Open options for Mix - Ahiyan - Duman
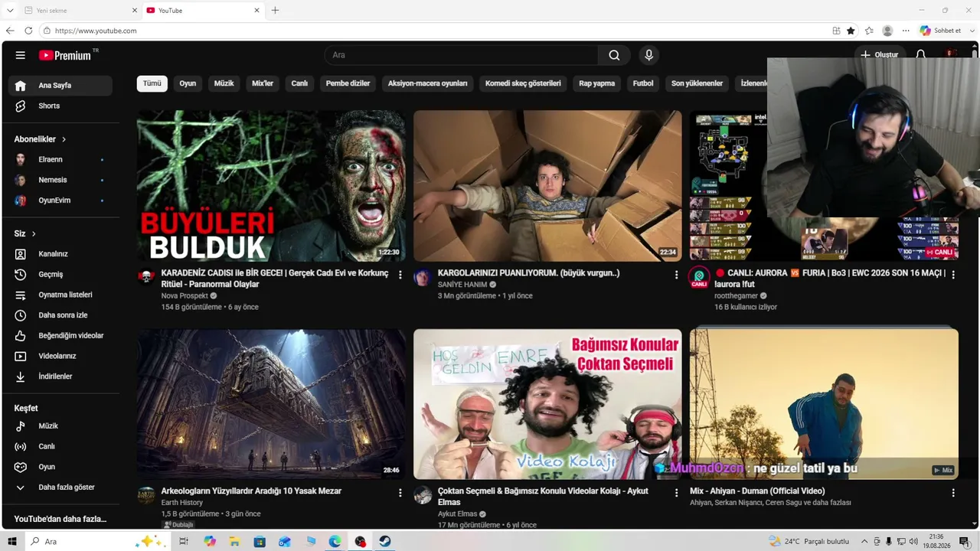The image size is (980, 551). [953, 494]
